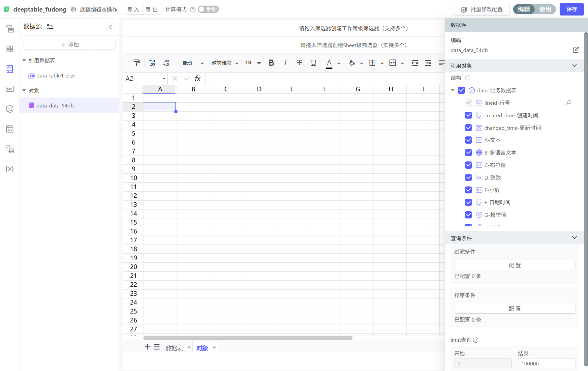Viewport: 588px width, 371px height.
Task: Apply italic formatting
Action: 285,63
